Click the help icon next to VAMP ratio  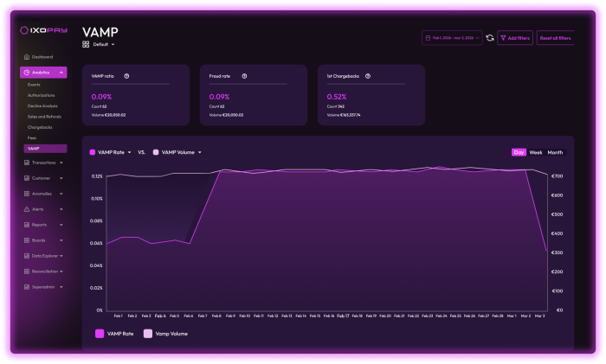(127, 76)
